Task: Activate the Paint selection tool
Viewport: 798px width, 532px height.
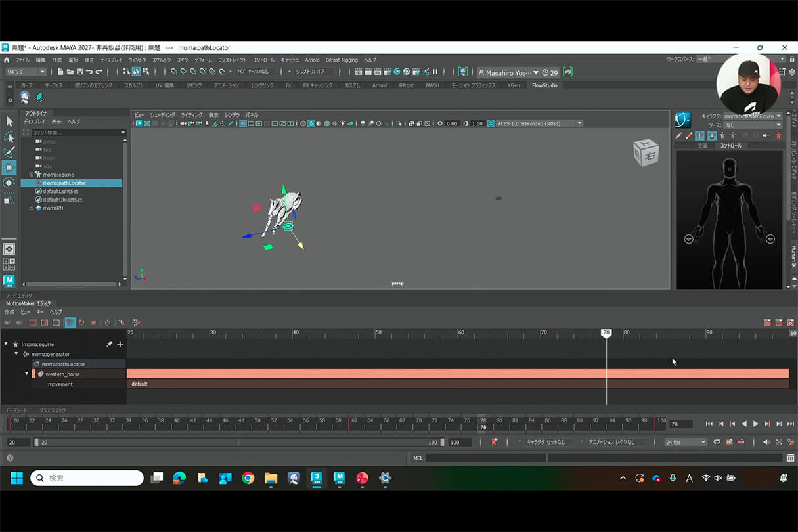Action: click(x=9, y=152)
